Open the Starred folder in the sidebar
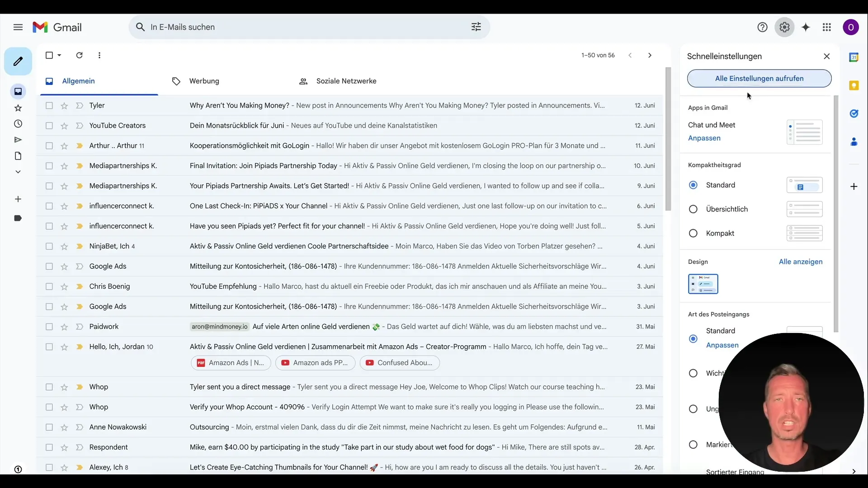The width and height of the screenshot is (868, 488). click(17, 108)
